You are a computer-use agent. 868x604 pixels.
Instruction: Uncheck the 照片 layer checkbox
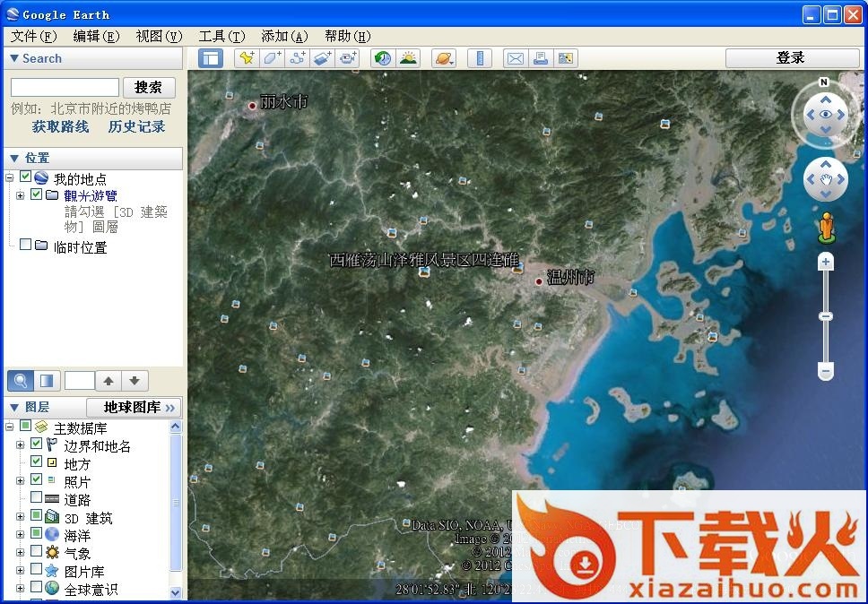[36, 480]
